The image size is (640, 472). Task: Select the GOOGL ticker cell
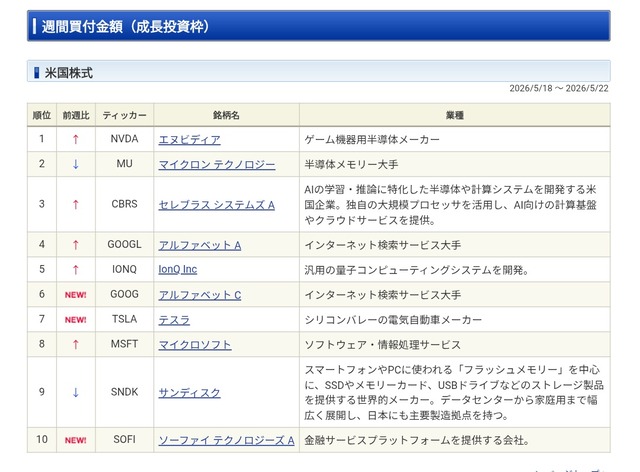[124, 245]
